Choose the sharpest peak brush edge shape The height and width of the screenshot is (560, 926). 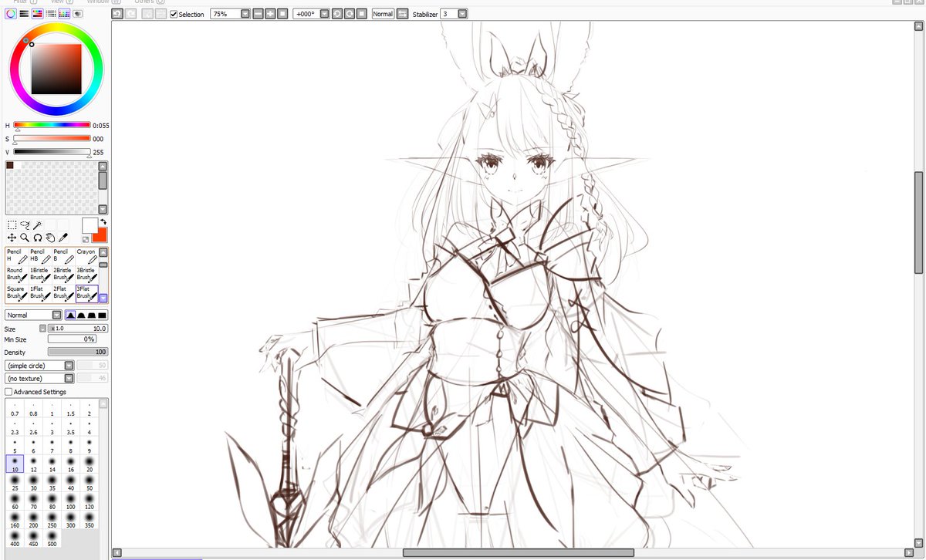(70, 315)
